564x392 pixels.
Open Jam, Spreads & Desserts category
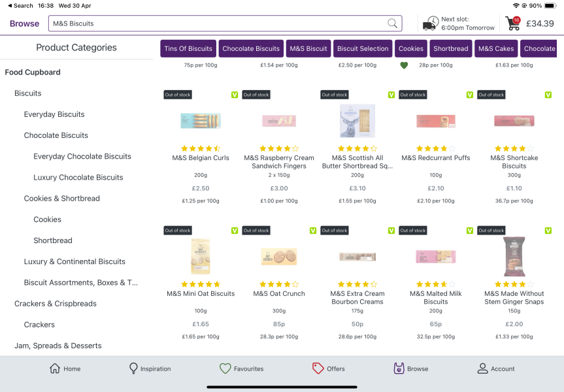click(x=58, y=346)
